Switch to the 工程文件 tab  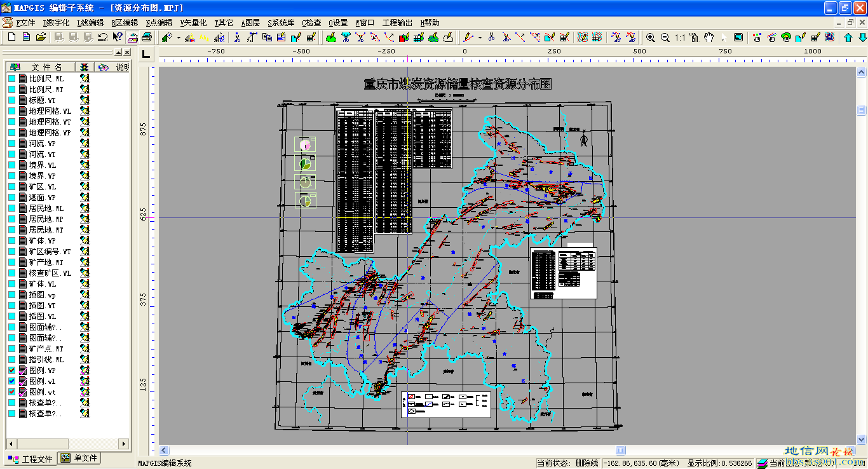[30, 459]
